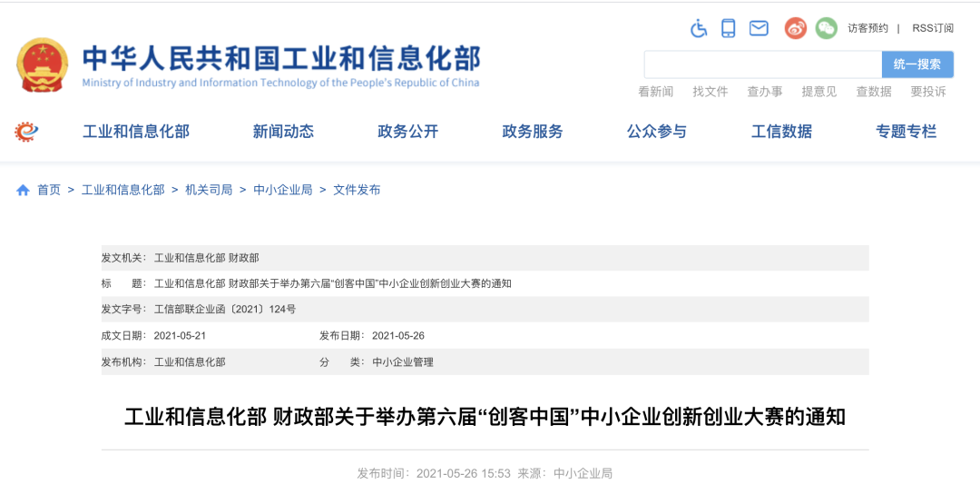Open 工信数据 navigation menu
This screenshot has height=504, width=980.
pos(781,132)
